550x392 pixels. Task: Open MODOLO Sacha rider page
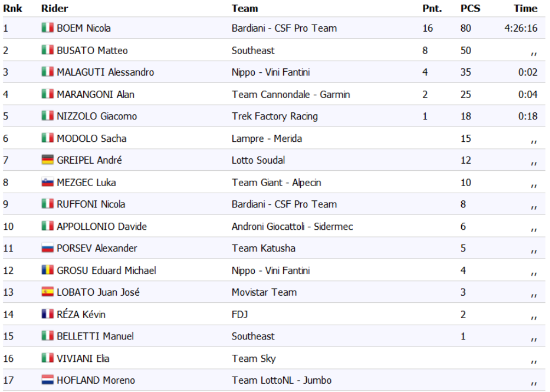[x=91, y=139]
